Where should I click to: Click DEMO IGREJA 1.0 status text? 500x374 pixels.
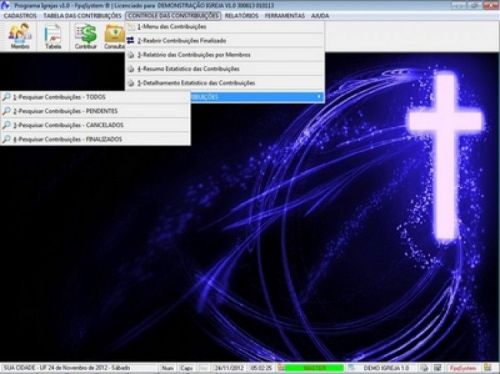pyautogui.click(x=386, y=368)
